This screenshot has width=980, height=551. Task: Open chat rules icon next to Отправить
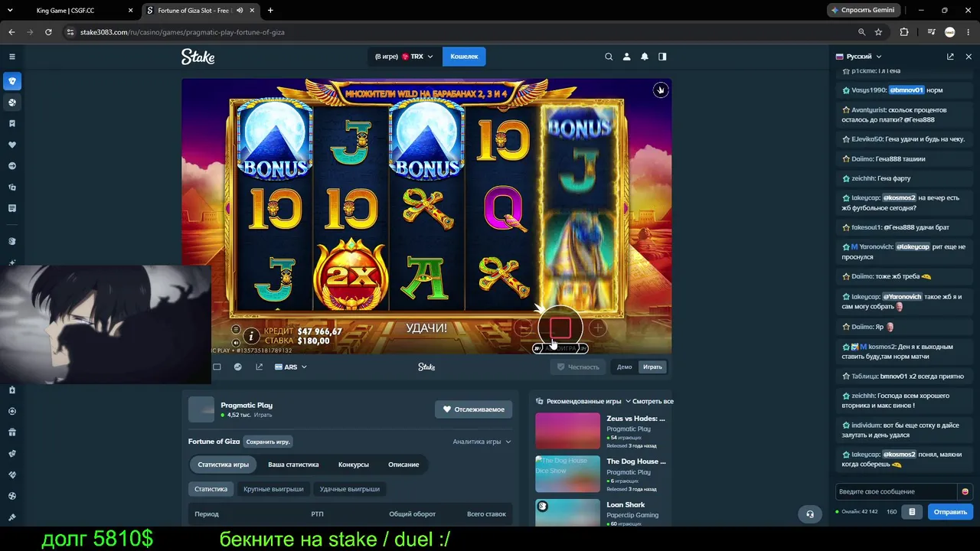click(911, 512)
